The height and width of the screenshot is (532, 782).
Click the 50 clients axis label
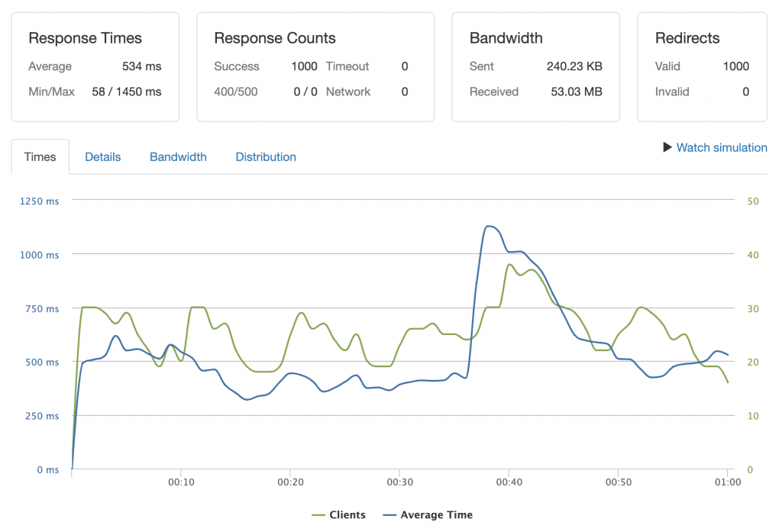point(752,201)
